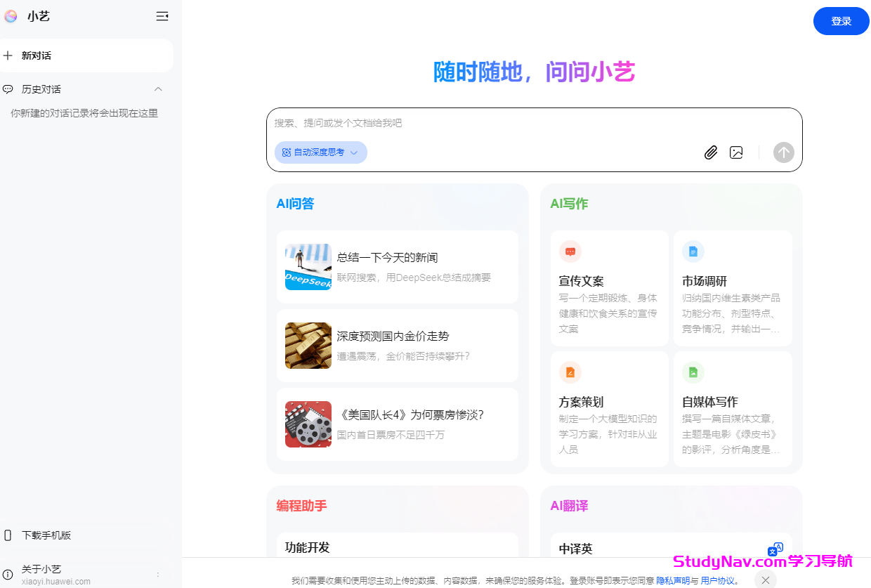
Task: Click the blue 市场调研 document icon
Action: [x=693, y=251]
